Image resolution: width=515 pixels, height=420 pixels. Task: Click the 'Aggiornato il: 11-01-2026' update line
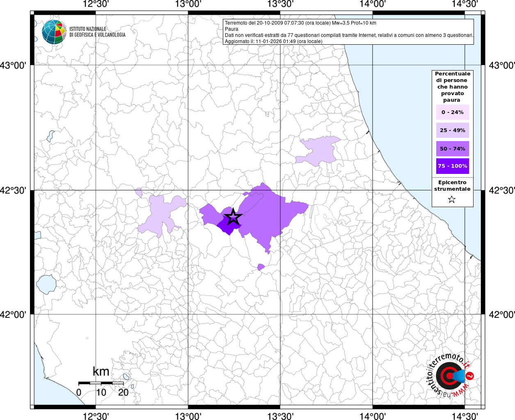tap(273, 41)
